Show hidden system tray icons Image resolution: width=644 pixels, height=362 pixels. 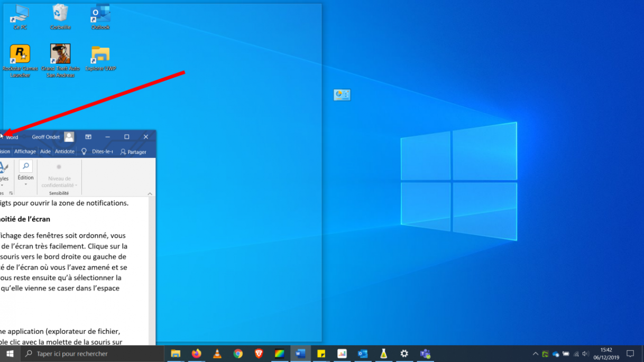[535, 354]
